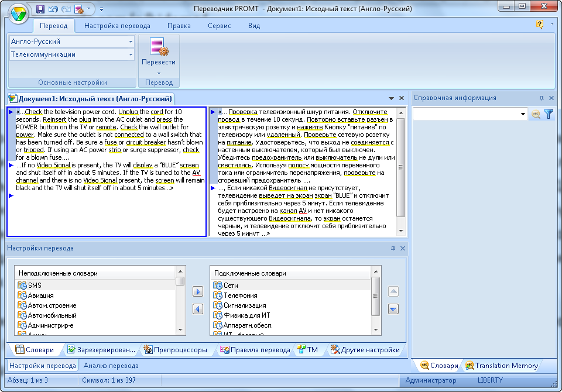Switch to the Анализ перевода bottom tab

pyautogui.click(x=111, y=366)
